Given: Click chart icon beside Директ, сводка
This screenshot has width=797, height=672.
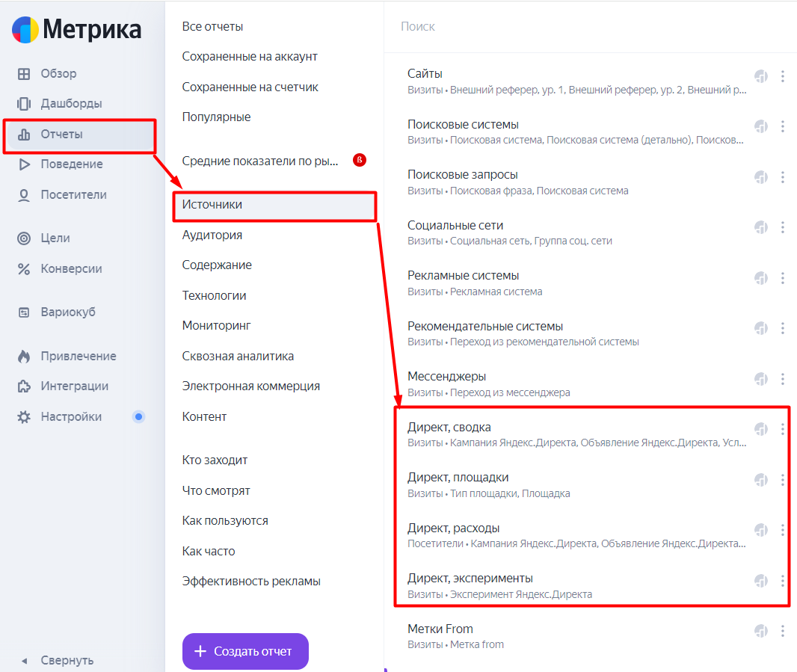Looking at the screenshot, I should coord(761,430).
